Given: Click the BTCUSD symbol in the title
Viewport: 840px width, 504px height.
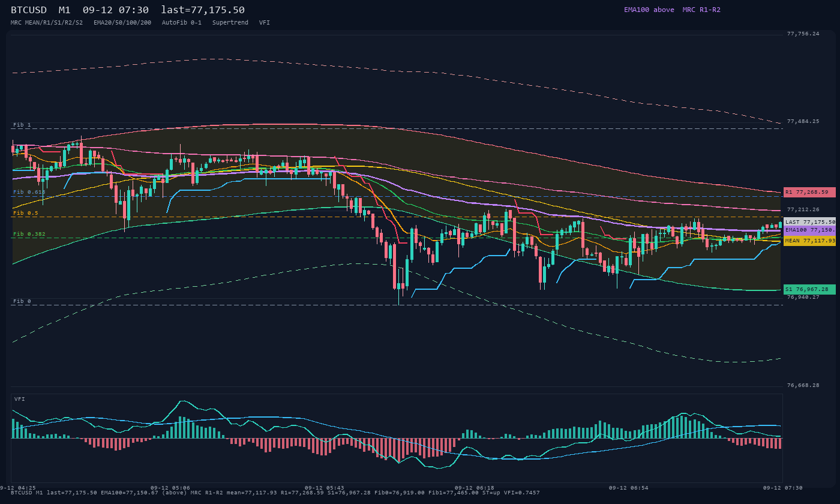Looking at the screenshot, I should (x=29, y=10).
